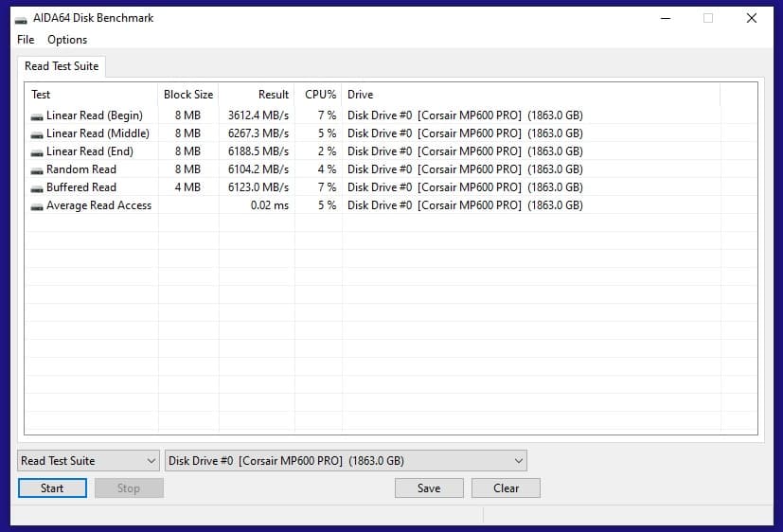Viewport: 783px width, 532px height.
Task: Click the AIDA64 title bar app icon
Action: (x=21, y=18)
